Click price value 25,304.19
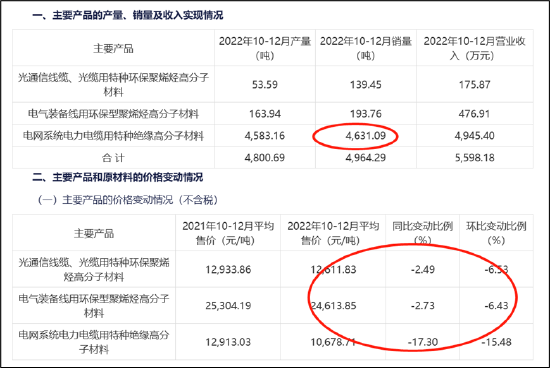Image resolution: width=550 pixels, height=368 pixels. pyautogui.click(x=228, y=306)
